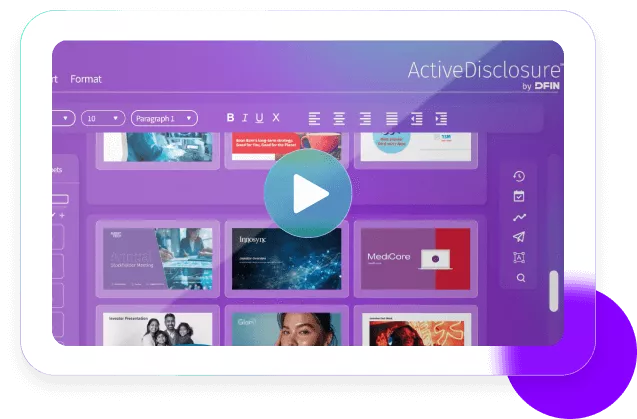
Task: Click the text frame A icon
Action: (x=519, y=257)
